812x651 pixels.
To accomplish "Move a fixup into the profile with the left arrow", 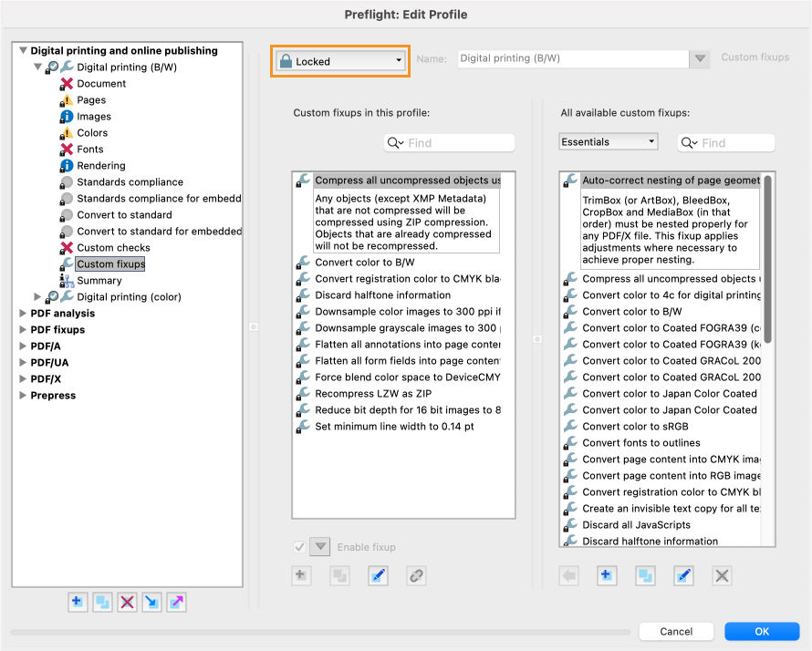I will [x=568, y=575].
